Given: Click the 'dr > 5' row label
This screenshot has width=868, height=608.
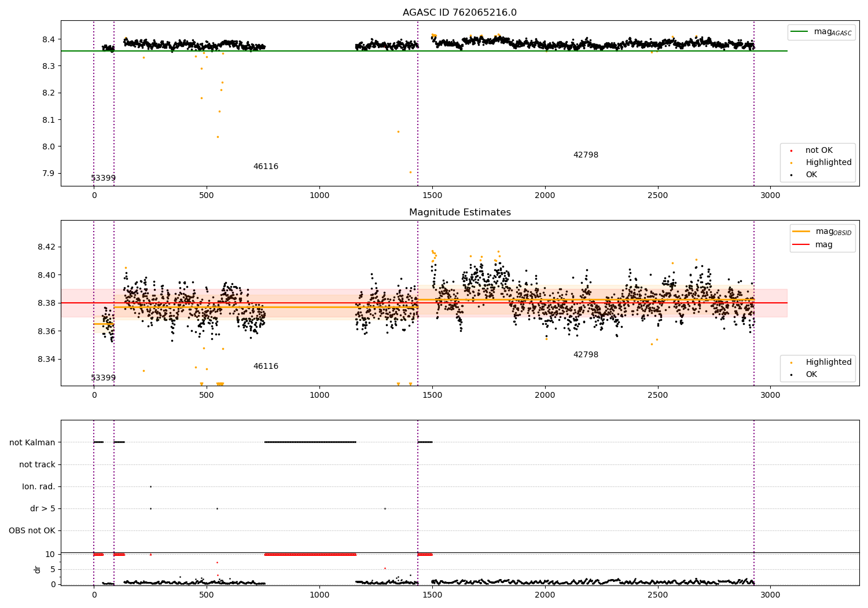Looking at the screenshot, I should pyautogui.click(x=43, y=509).
